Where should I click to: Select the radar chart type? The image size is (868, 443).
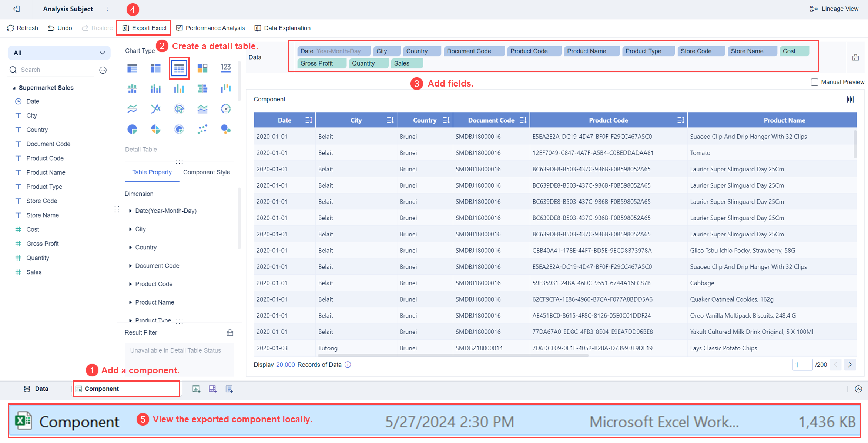[x=179, y=108]
